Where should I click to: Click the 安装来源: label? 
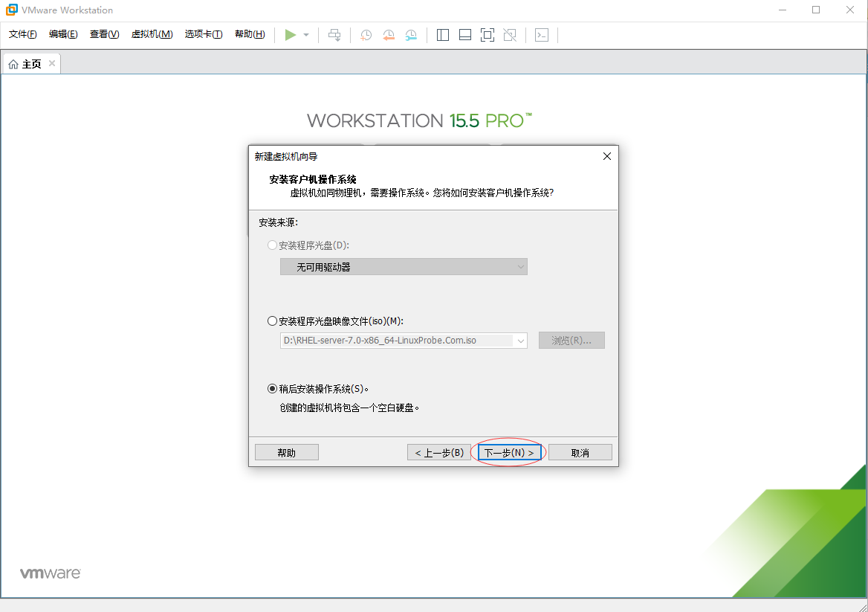pos(279,222)
